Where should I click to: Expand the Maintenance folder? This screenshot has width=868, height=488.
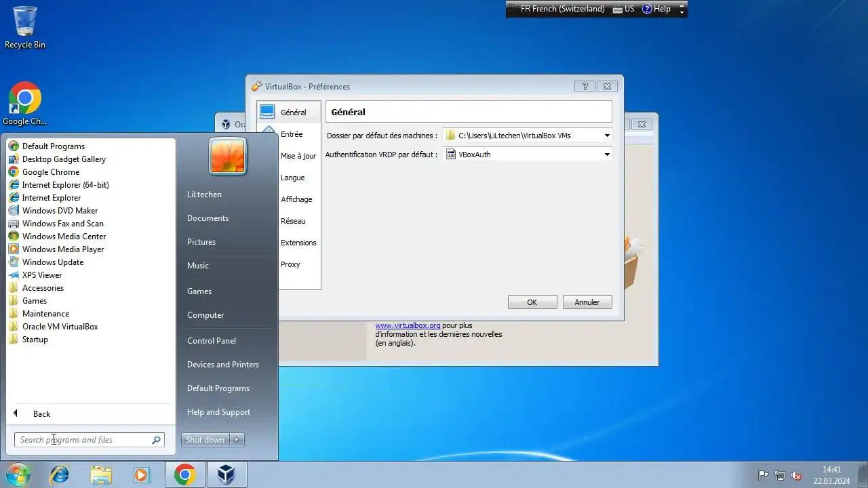click(45, 314)
